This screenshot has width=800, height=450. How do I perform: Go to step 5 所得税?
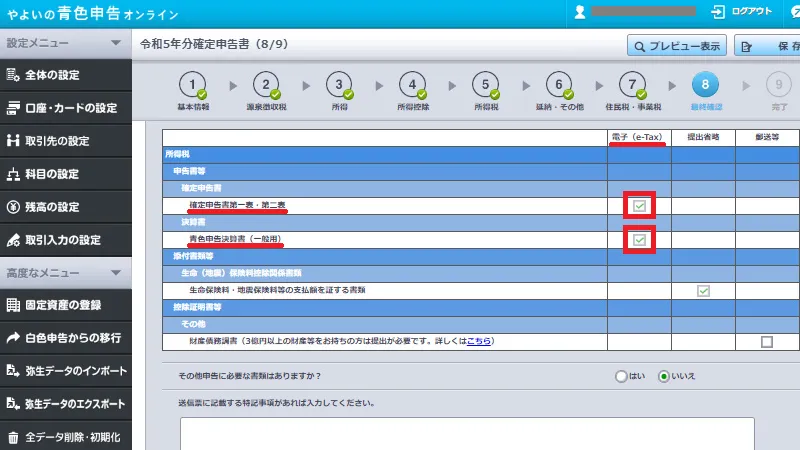(486, 91)
